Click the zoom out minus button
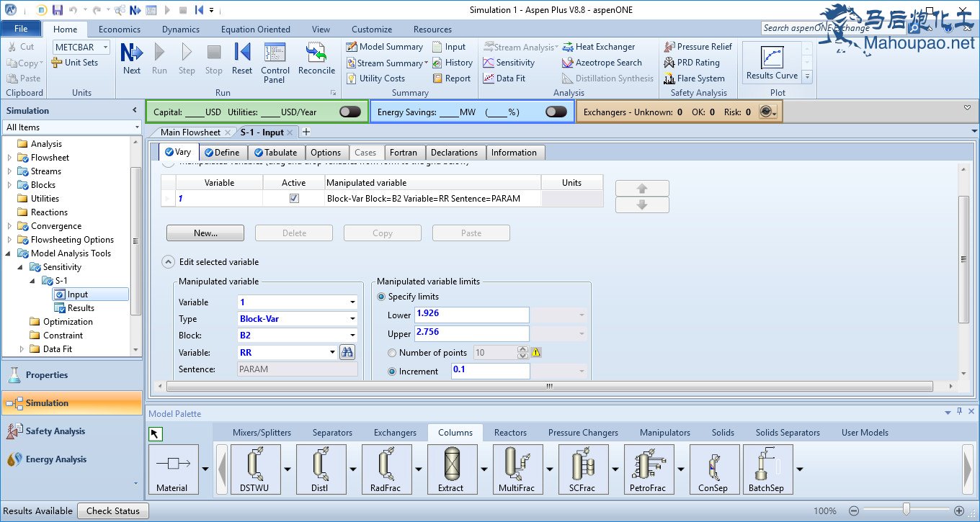The height and width of the screenshot is (522, 980). point(854,510)
